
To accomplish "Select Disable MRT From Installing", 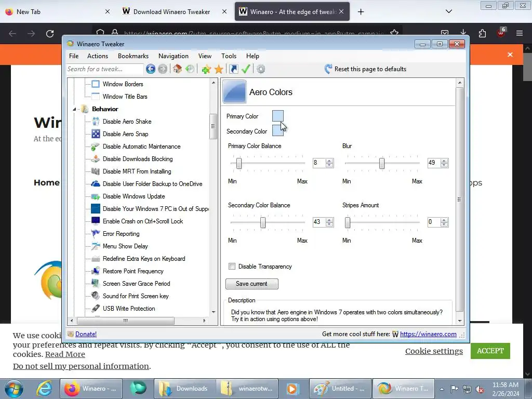I will pyautogui.click(x=137, y=171).
